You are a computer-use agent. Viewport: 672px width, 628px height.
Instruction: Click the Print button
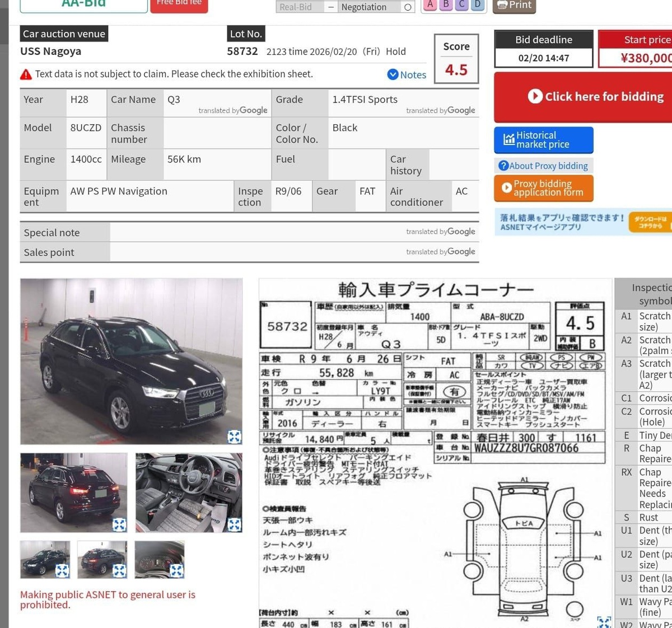pyautogui.click(x=514, y=6)
